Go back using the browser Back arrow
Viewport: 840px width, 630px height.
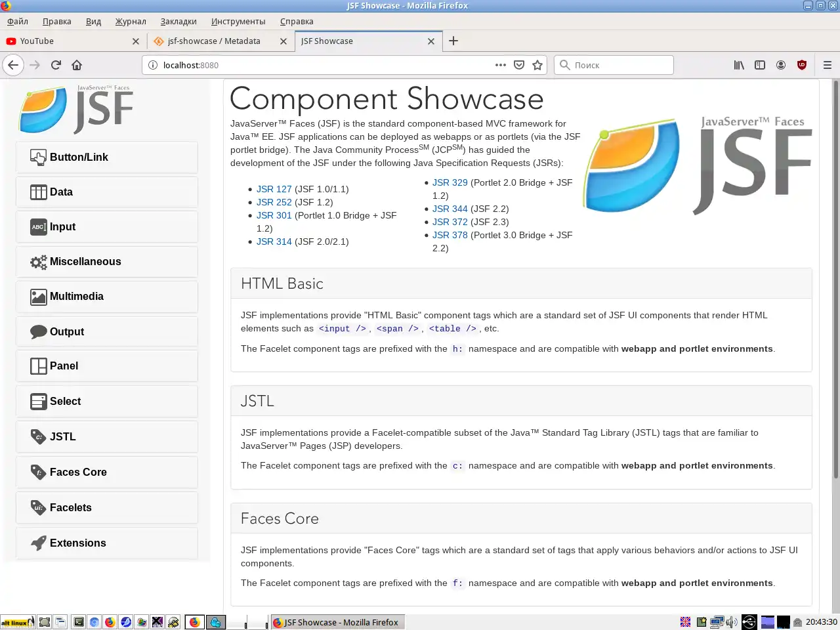[13, 65]
